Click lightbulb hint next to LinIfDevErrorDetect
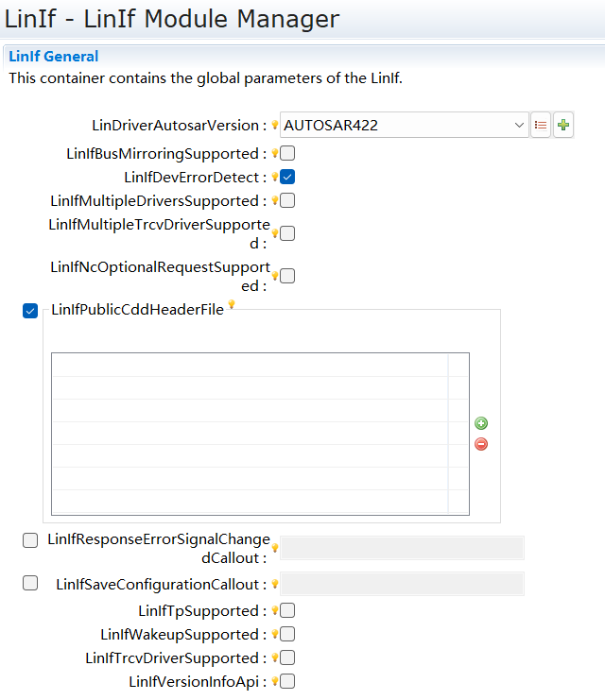Screen dimensions: 605x700 pos(275,177)
